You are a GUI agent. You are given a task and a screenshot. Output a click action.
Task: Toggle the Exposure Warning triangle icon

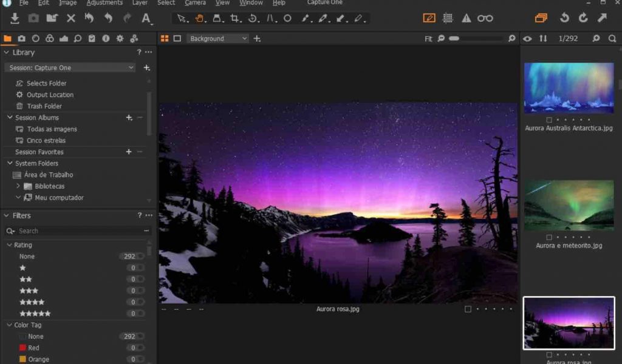pyautogui.click(x=465, y=18)
